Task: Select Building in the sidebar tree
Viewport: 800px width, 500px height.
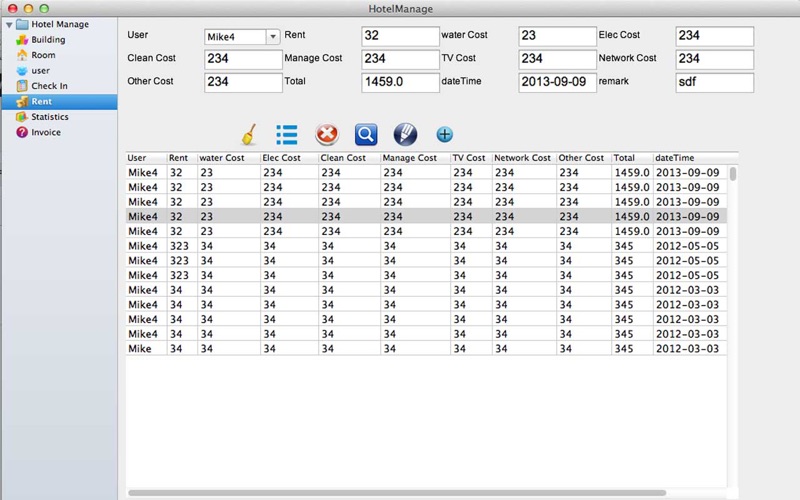Action: pyautogui.click(x=48, y=40)
